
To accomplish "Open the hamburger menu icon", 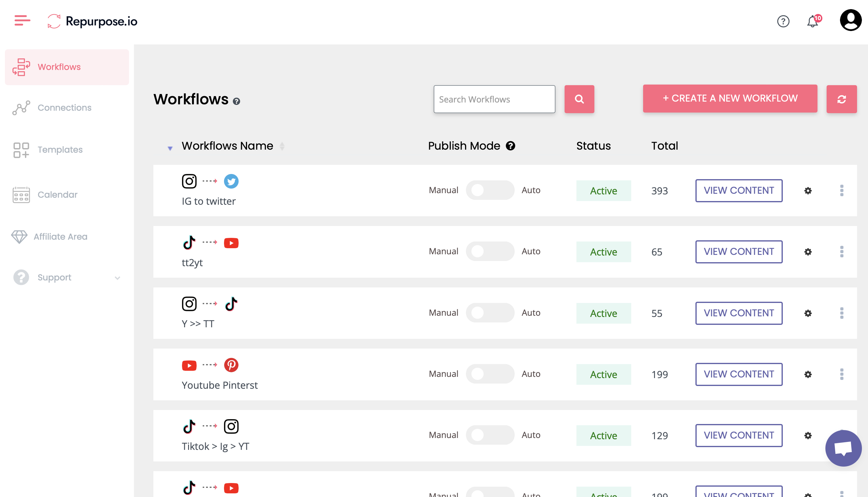I will [22, 20].
